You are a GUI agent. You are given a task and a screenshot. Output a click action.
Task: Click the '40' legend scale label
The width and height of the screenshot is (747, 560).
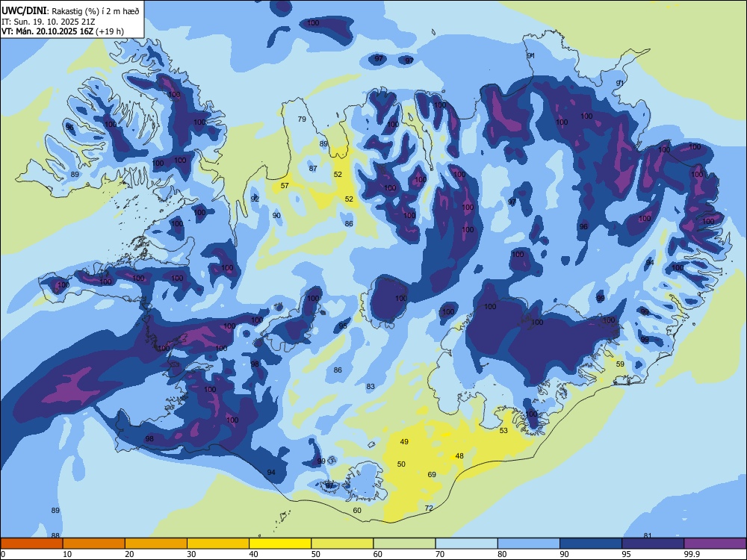(253, 554)
